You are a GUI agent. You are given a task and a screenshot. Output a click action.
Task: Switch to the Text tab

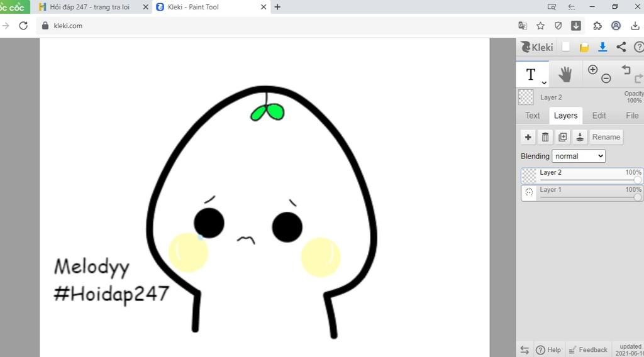[532, 116]
